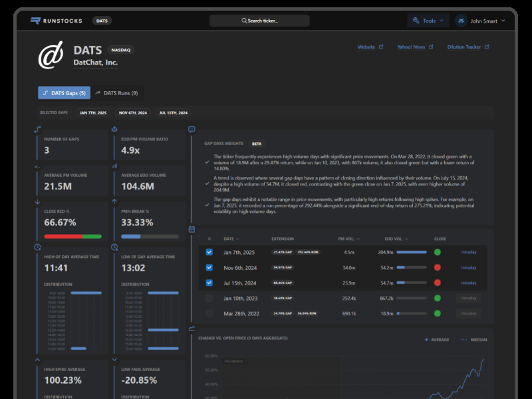This screenshot has height=399, width=532.
Task: Click the Runstocks logo icon
Action: point(35,21)
